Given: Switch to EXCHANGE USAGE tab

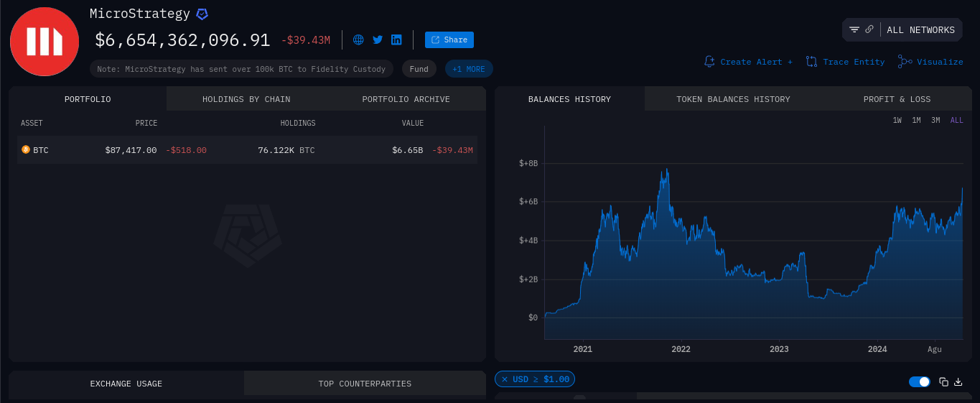Looking at the screenshot, I should [126, 384].
